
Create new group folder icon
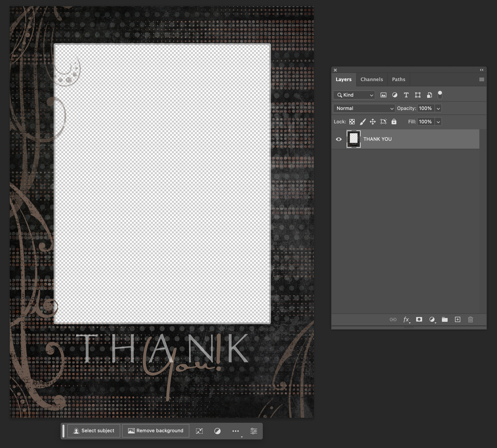click(445, 319)
